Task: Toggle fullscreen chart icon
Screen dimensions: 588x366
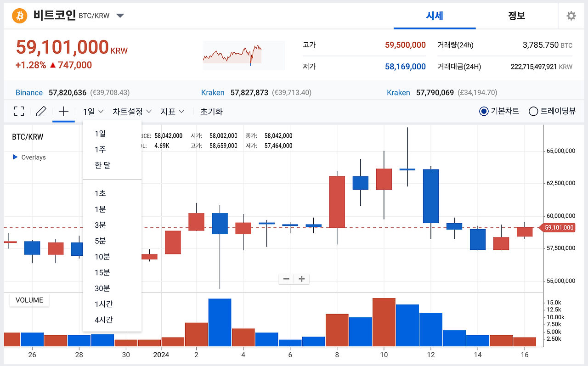Action: (19, 111)
